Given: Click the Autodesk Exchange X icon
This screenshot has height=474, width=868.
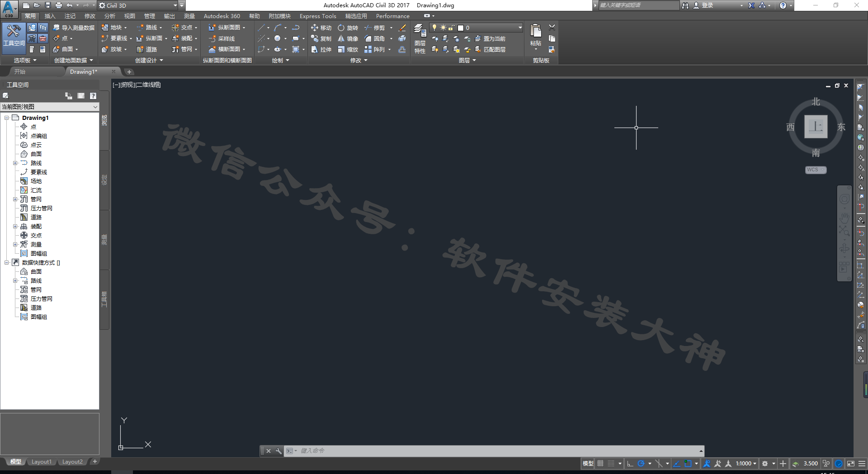Looking at the screenshot, I should [751, 5].
